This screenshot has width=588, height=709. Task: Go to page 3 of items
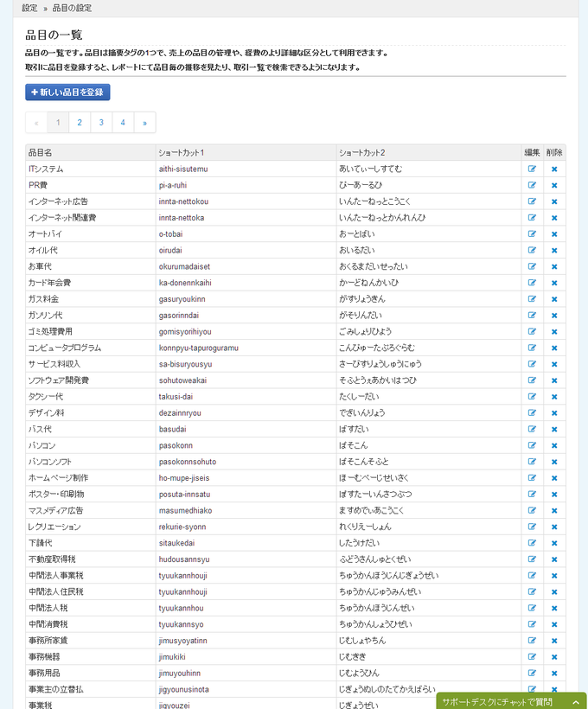(x=101, y=123)
